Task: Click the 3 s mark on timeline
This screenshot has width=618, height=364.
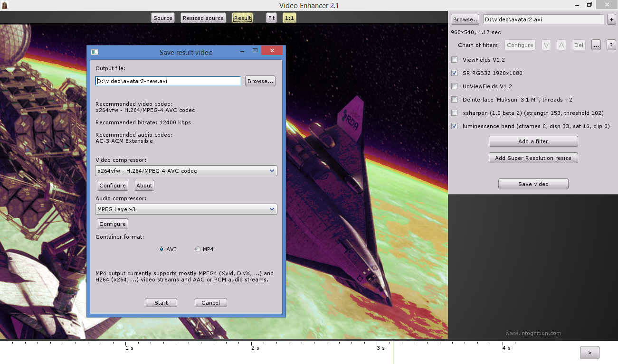Action: coord(380,348)
